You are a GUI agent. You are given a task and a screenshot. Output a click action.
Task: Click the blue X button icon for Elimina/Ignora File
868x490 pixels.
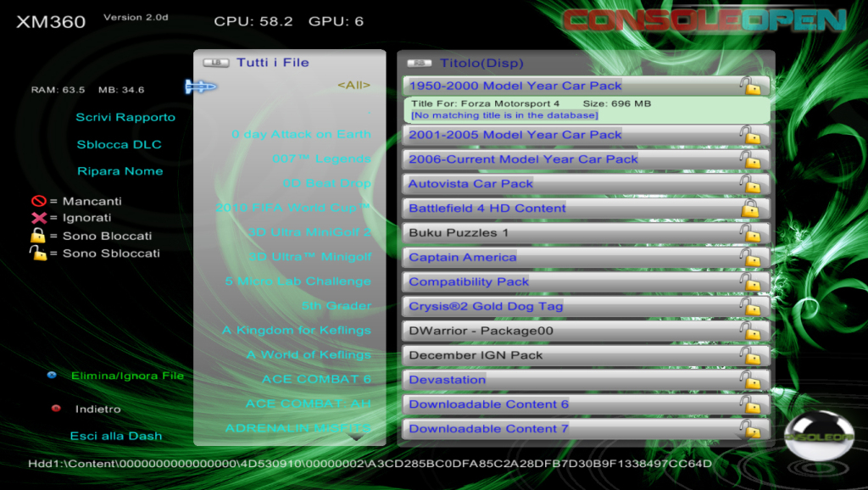click(x=52, y=375)
